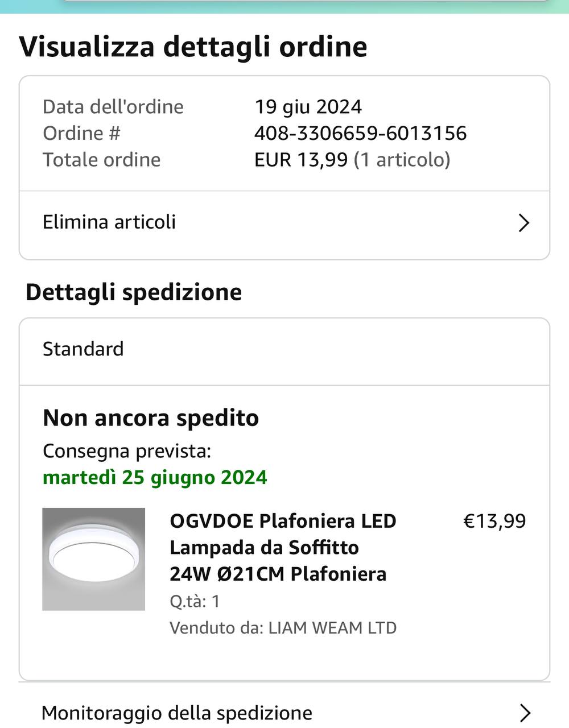Select the order number 408-3306659-6013156
The height and width of the screenshot is (728, 569).
(x=360, y=133)
